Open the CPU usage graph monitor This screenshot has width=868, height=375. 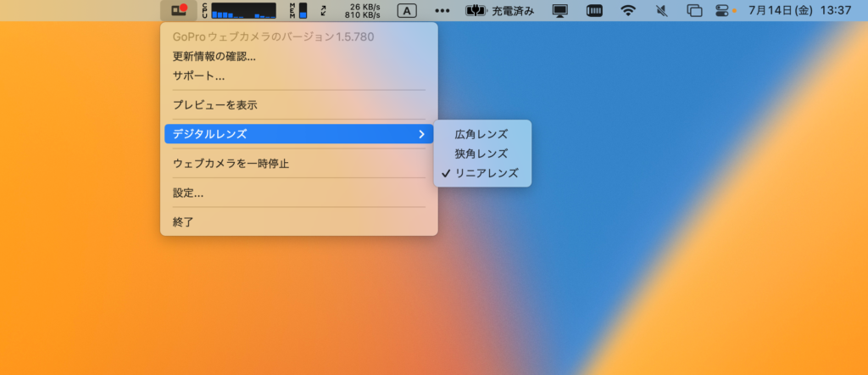click(x=237, y=11)
